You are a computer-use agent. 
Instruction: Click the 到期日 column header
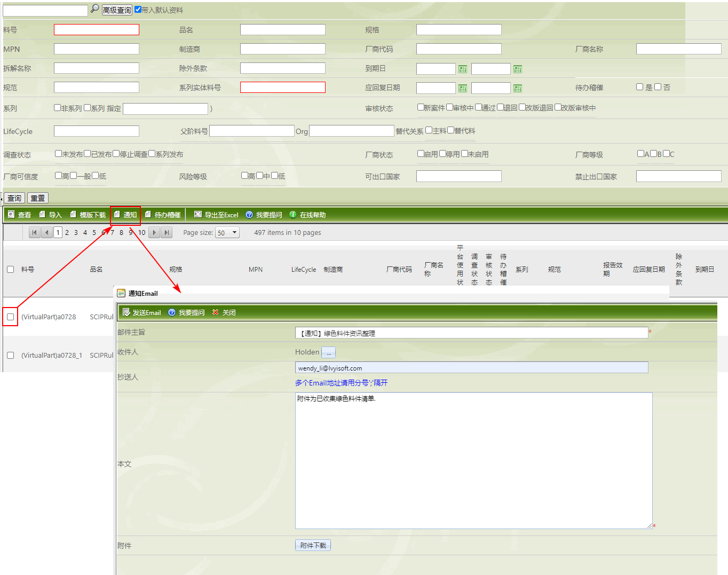[705, 270]
